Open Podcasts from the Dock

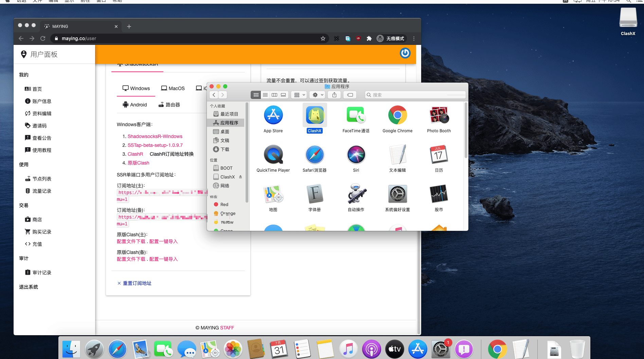(372, 349)
